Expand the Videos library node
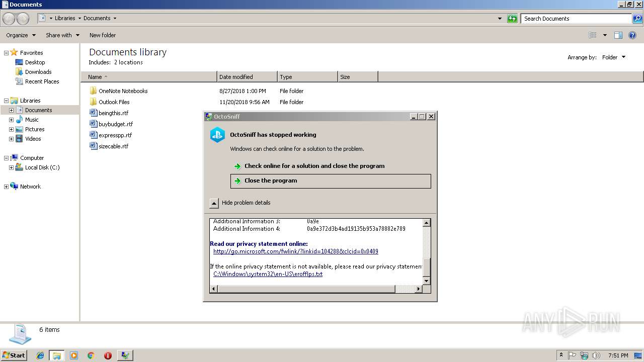This screenshot has width=644, height=362. pyautogui.click(x=11, y=139)
